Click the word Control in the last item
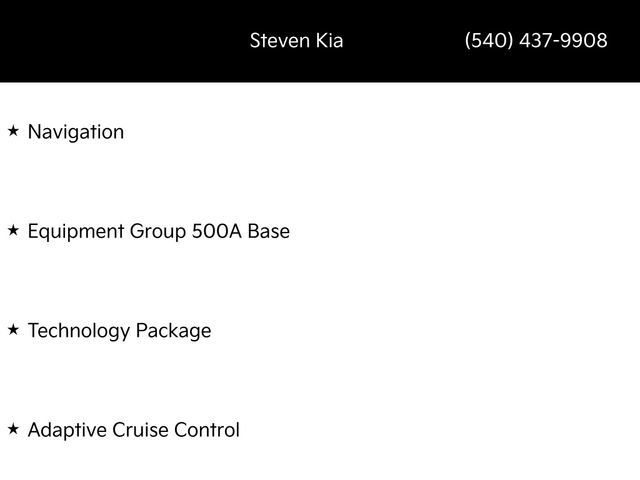This screenshot has height=480, width=640. pyautogui.click(x=207, y=430)
